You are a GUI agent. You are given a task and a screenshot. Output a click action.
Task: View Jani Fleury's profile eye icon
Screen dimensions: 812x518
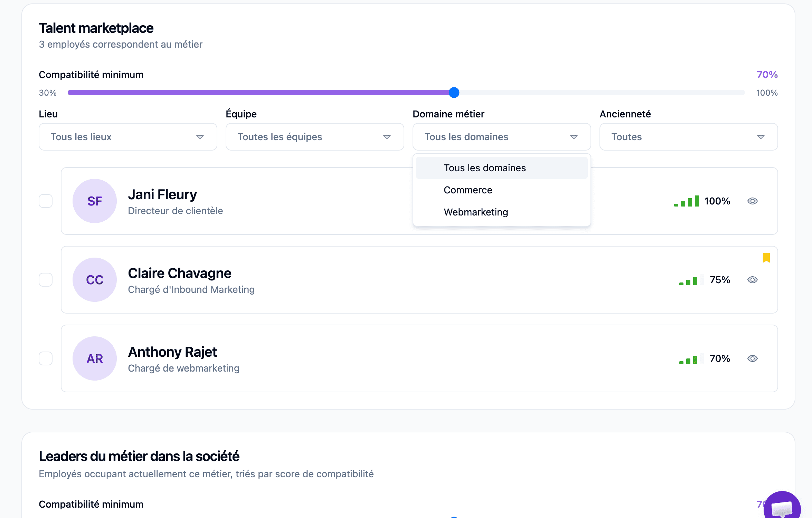(x=752, y=201)
